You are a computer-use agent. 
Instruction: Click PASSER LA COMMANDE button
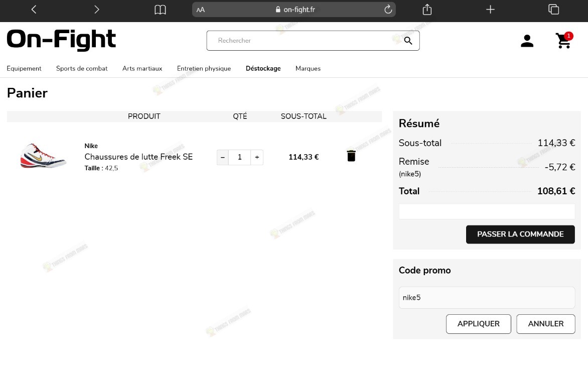(x=520, y=234)
